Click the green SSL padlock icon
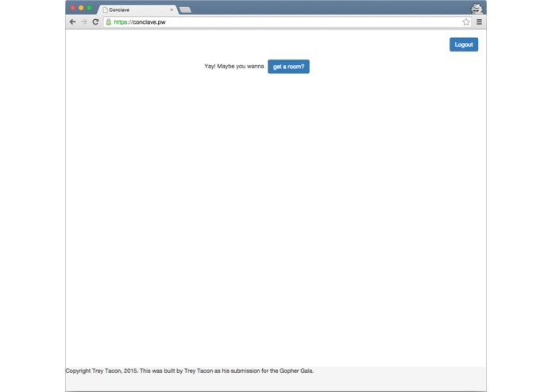The height and width of the screenshot is (392, 552). point(109,21)
